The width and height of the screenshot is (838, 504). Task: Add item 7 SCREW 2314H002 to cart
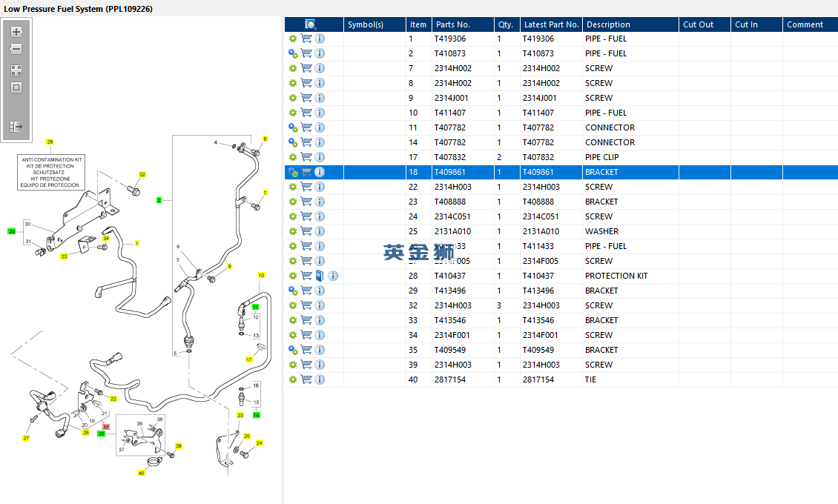pos(306,68)
